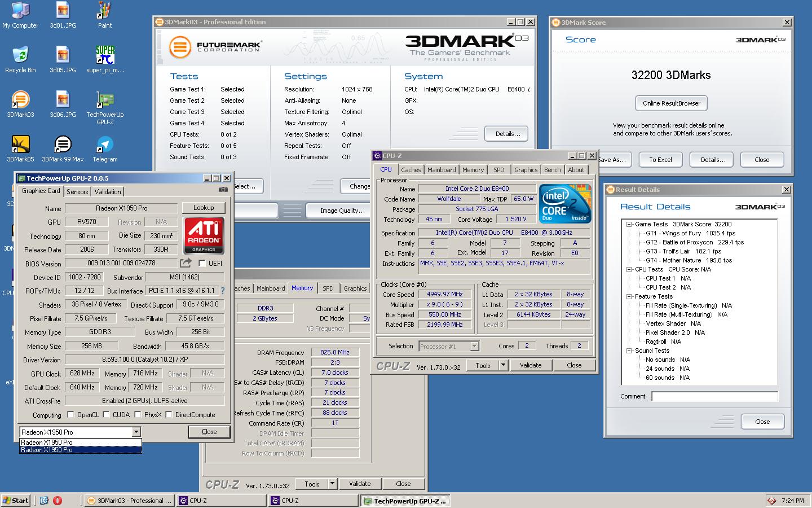The image size is (812, 508).
Task: Open the GPU selection dropdown arrow in GPU-Z
Action: pyautogui.click(x=136, y=432)
